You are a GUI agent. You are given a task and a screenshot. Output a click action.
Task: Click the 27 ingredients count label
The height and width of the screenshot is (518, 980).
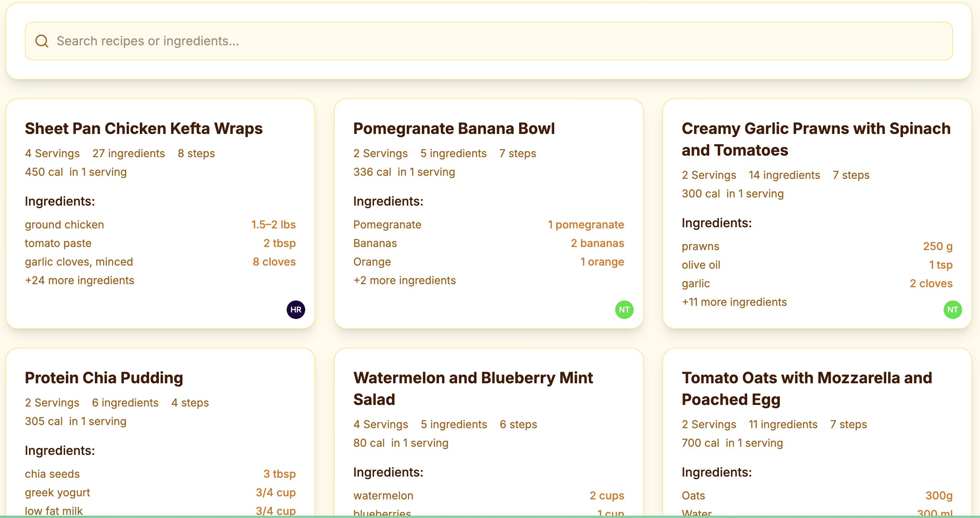tap(129, 153)
